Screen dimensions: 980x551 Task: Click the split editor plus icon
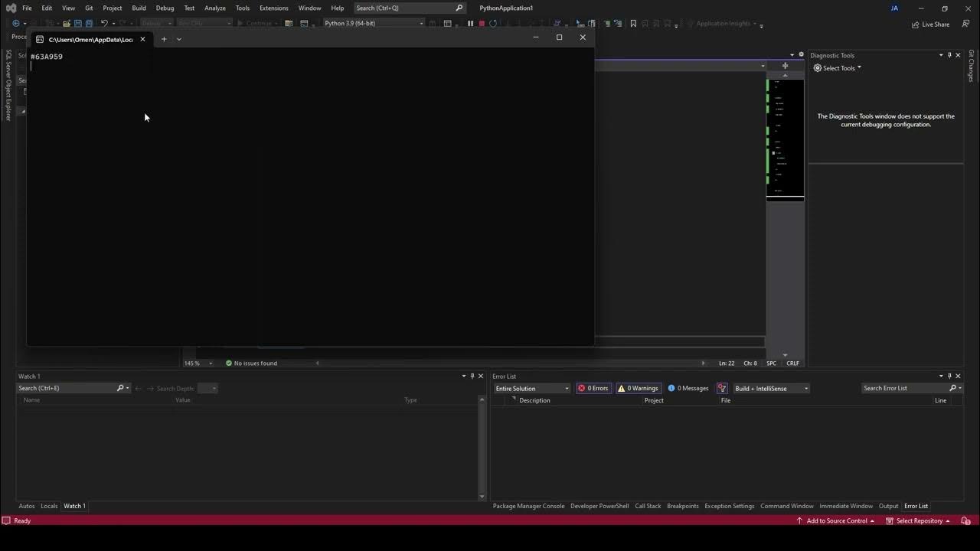tap(785, 65)
